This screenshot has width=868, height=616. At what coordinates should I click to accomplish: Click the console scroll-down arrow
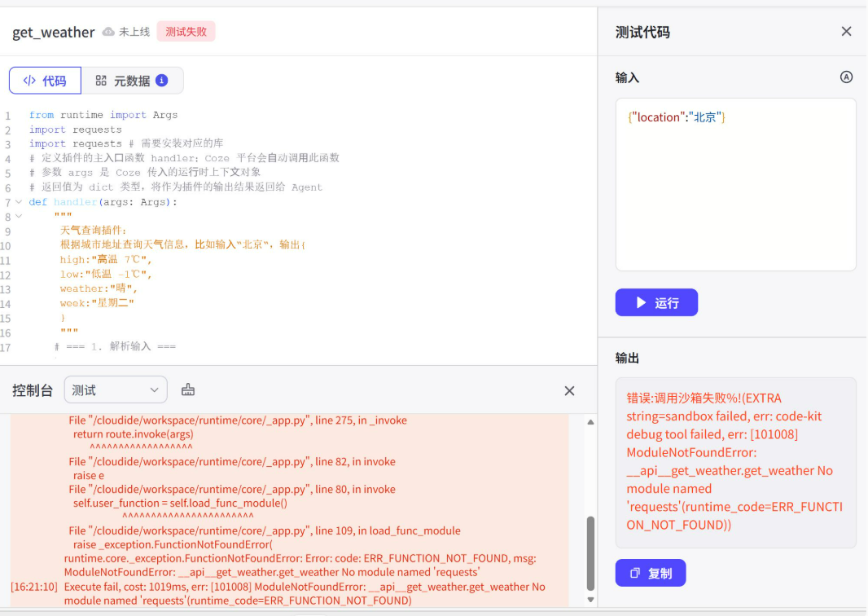590,600
